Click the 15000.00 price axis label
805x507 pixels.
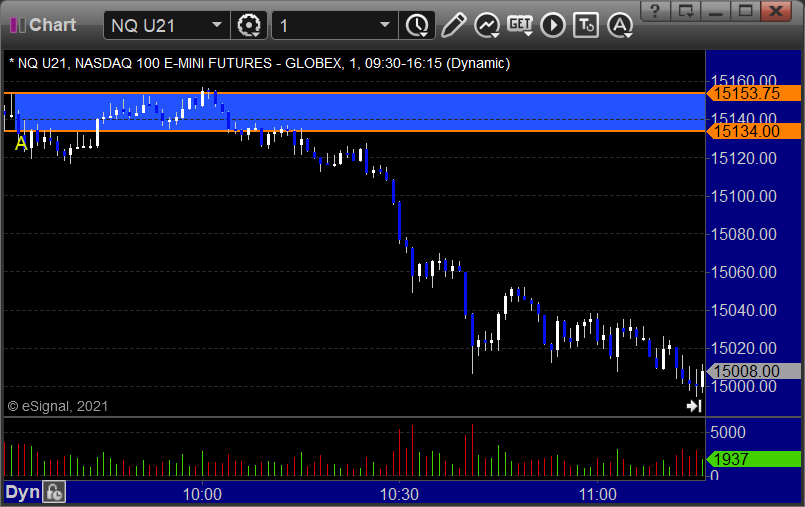click(743, 387)
